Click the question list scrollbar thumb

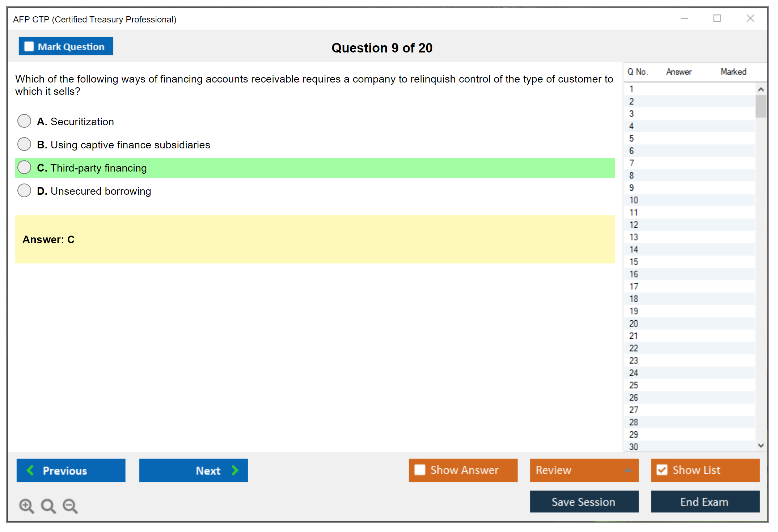(761, 106)
